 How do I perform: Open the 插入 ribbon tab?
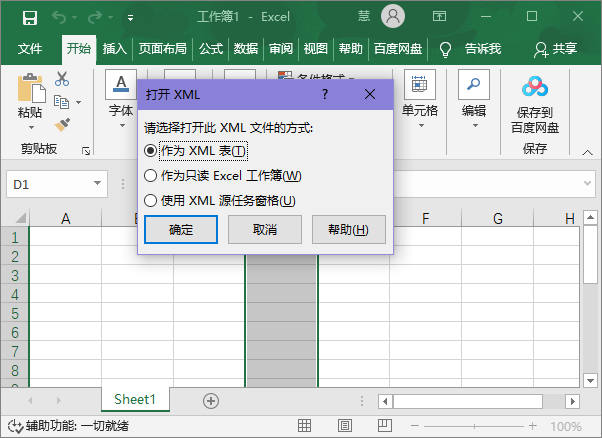(115, 48)
